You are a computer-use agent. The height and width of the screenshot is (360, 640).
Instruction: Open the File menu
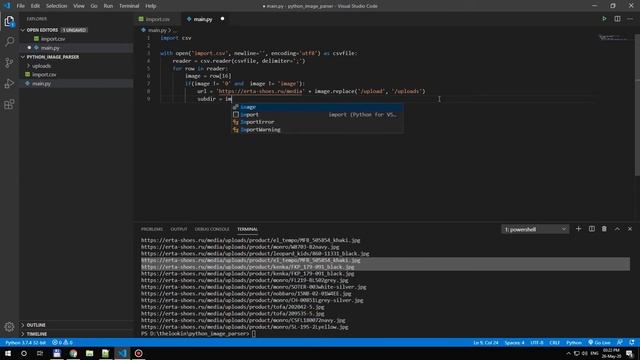[21, 6]
